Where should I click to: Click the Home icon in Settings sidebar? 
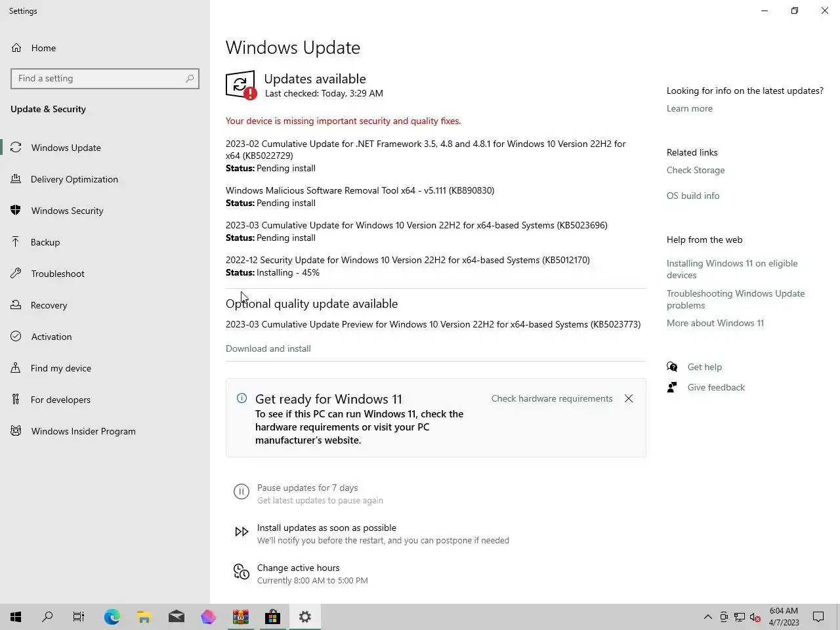[16, 48]
